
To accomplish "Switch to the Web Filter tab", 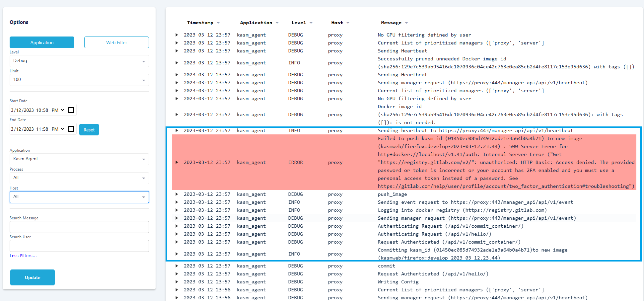I will click(116, 42).
